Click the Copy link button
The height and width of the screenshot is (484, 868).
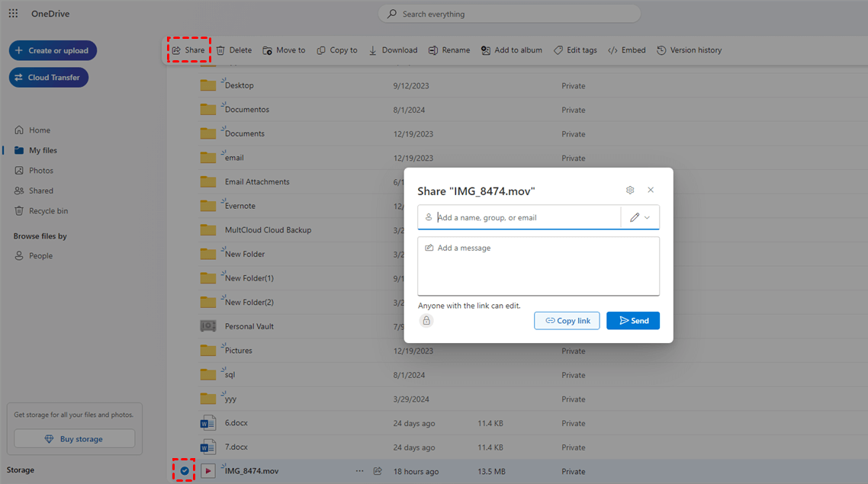tap(567, 321)
